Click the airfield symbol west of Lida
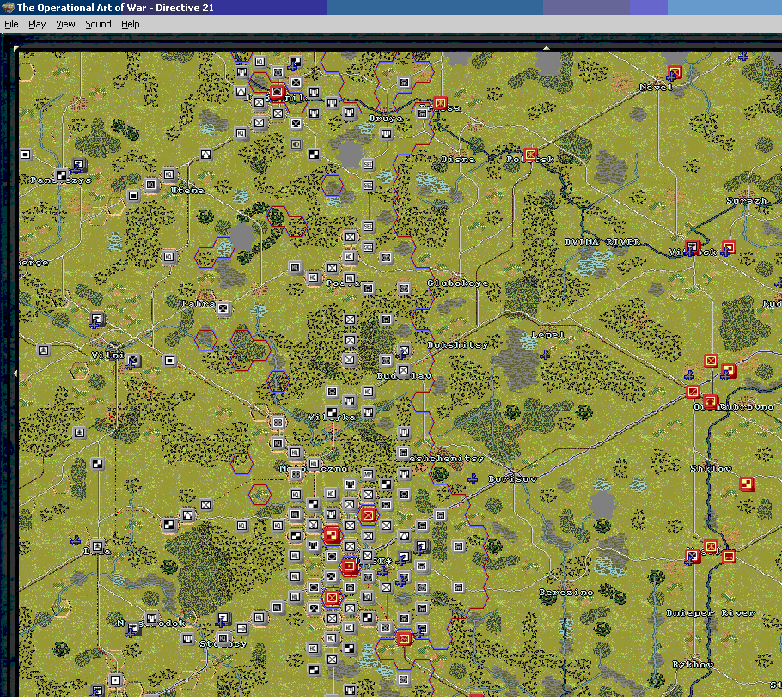This screenshot has width=782, height=700. (x=76, y=540)
